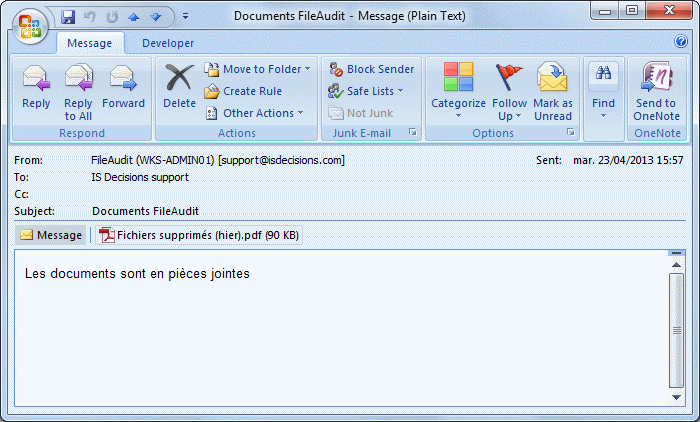This screenshot has height=422, width=700.
Task: Open the Fichiers supprimés (hier).pdf attachment
Action: [x=199, y=235]
